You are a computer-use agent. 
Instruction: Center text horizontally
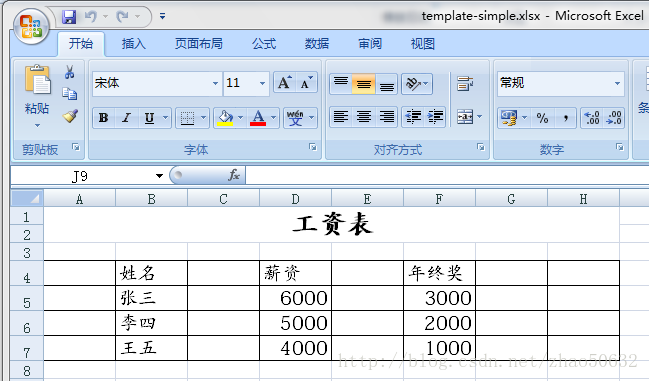click(x=364, y=117)
